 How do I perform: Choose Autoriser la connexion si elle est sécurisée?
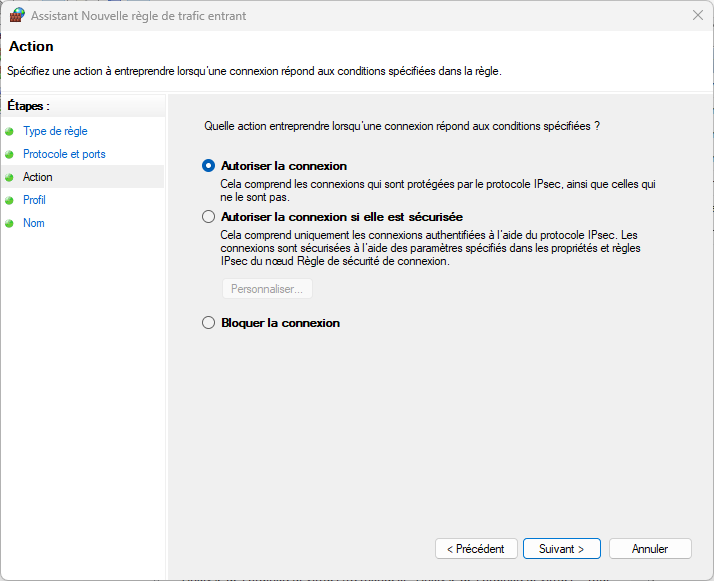pyautogui.click(x=208, y=216)
